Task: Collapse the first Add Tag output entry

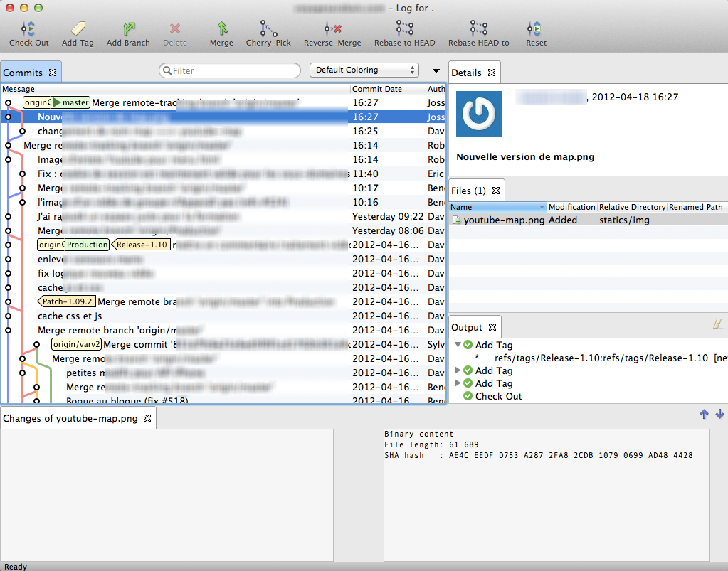Action: click(458, 345)
